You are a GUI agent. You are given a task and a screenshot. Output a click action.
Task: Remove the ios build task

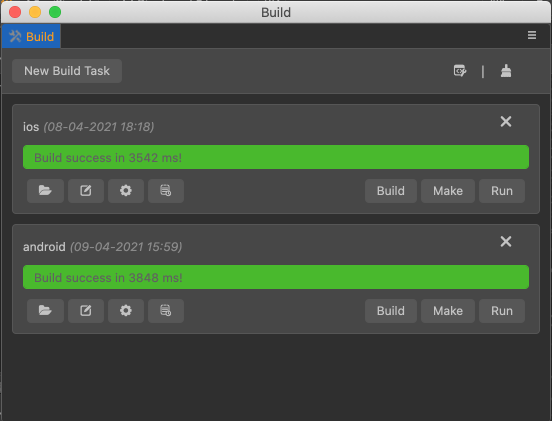tap(506, 122)
